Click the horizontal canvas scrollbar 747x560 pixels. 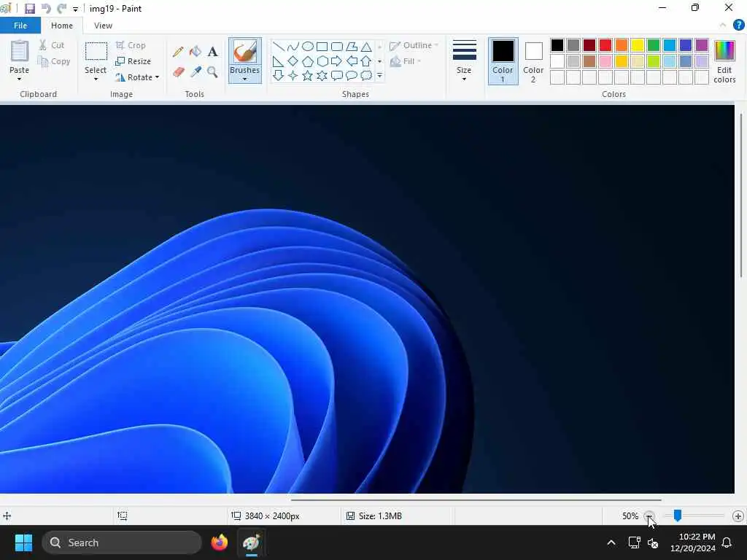coord(476,500)
